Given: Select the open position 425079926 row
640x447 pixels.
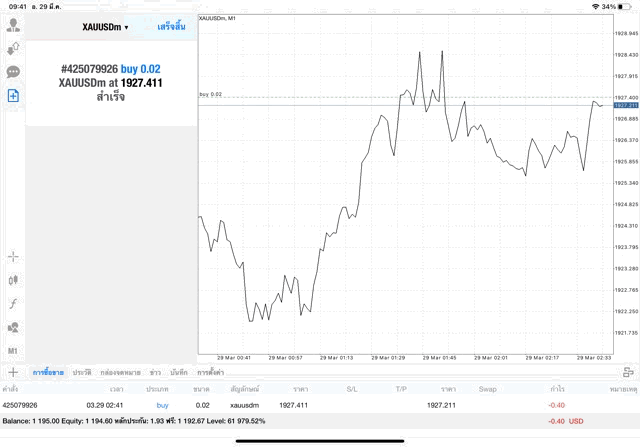Looking at the screenshot, I should tap(300, 405).
